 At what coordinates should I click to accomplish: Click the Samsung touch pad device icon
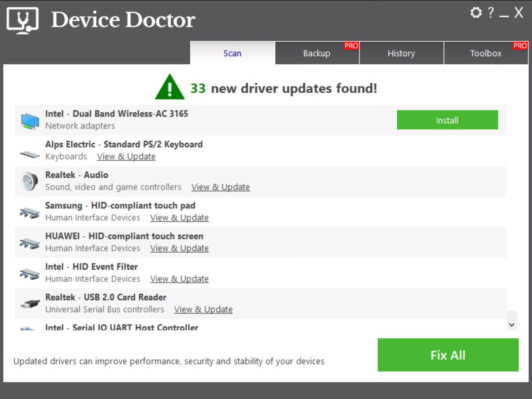pos(30,212)
